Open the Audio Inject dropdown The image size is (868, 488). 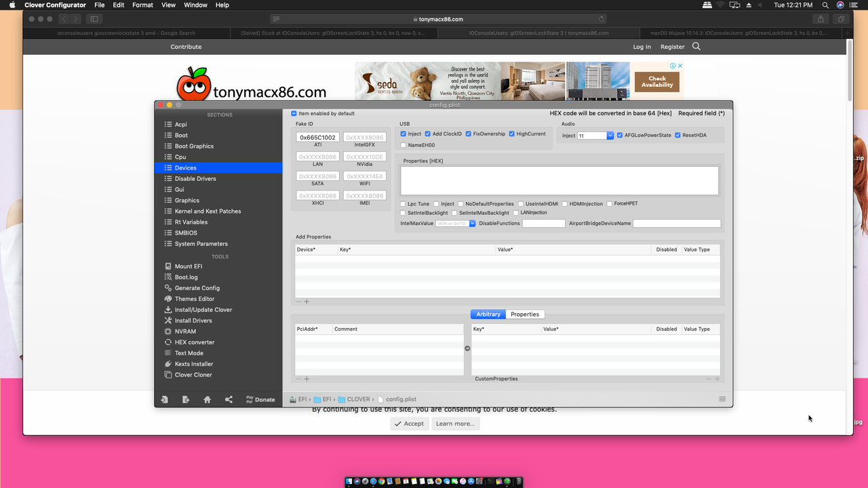click(609, 136)
